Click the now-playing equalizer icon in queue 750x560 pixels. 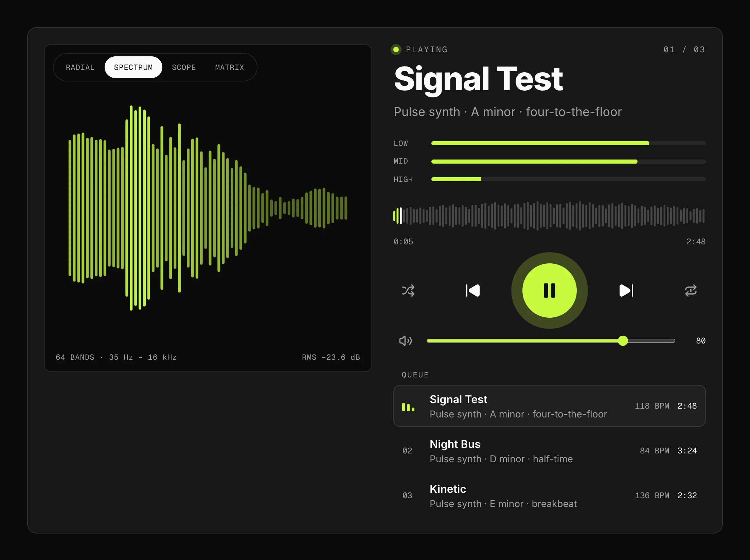(408, 407)
